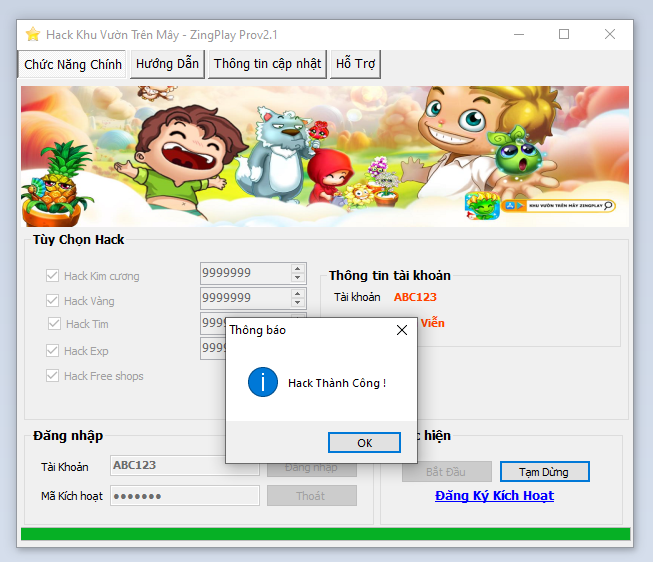Toggle Hack Exp checkbox
Image resolution: width=655 pixels, height=563 pixels.
[x=53, y=351]
